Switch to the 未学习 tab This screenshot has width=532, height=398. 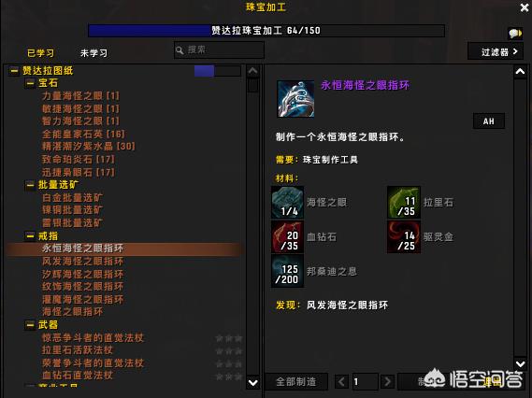tap(94, 53)
